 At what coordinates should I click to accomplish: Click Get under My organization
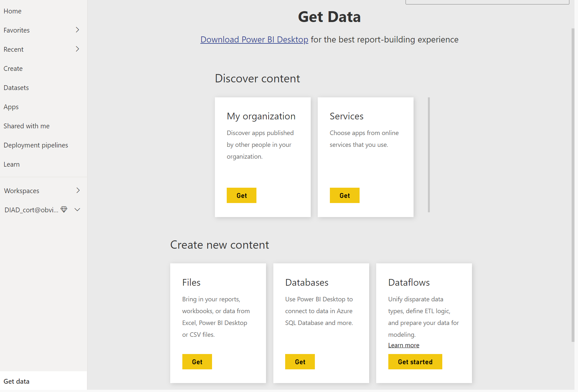click(241, 195)
